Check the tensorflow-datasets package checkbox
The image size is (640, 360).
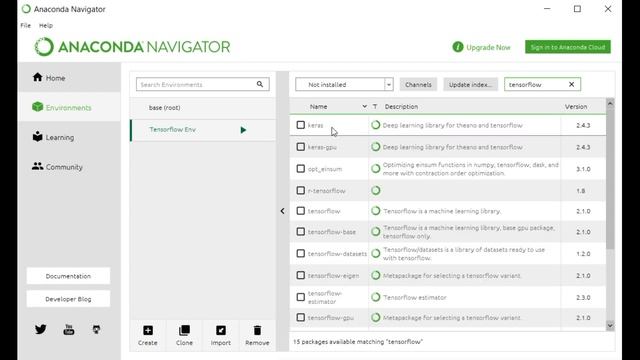click(x=301, y=253)
